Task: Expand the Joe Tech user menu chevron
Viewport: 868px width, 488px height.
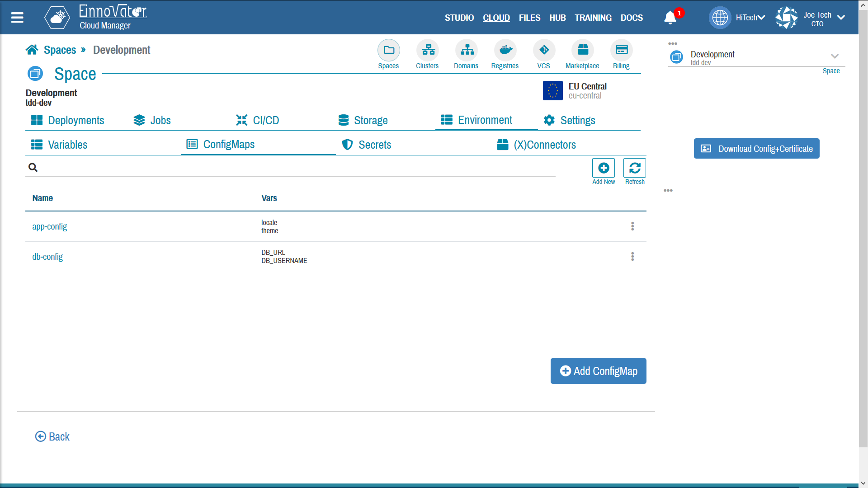Action: [841, 18]
